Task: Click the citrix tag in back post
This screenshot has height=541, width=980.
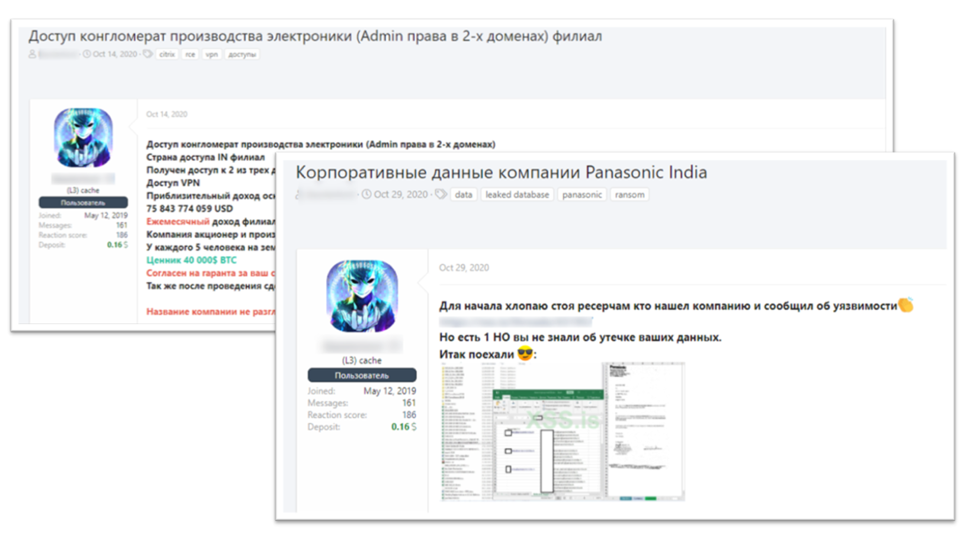Action: click(x=167, y=54)
